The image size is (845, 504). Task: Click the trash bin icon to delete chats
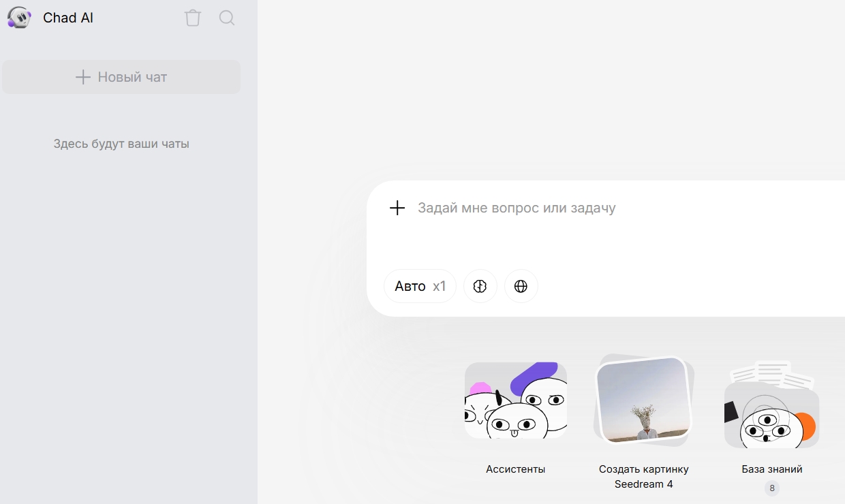point(193,18)
